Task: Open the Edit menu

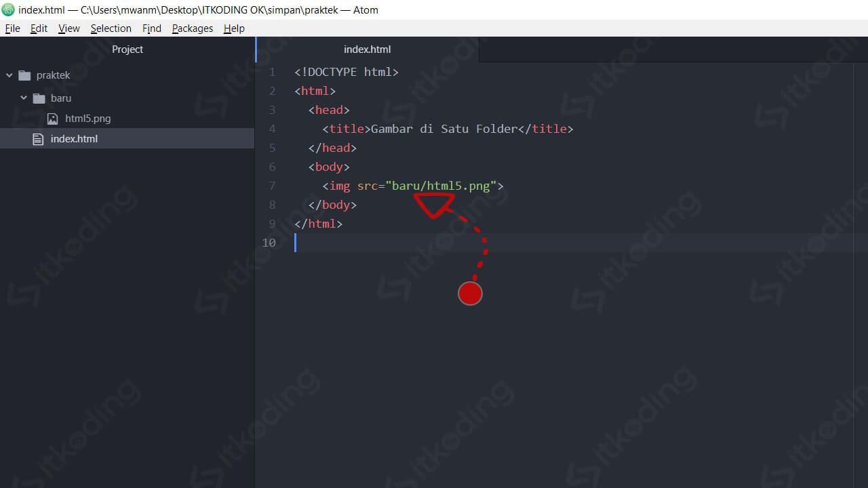Action: pos(39,28)
